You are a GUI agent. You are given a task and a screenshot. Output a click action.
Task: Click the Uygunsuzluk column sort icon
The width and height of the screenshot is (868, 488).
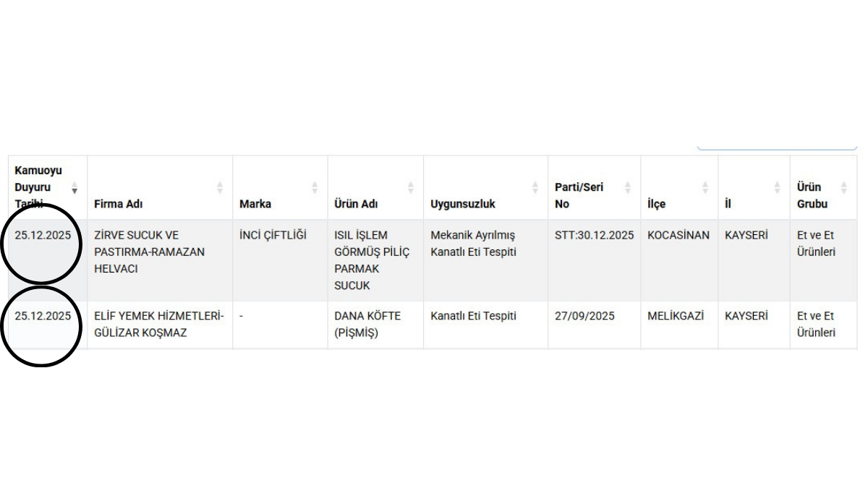click(535, 188)
